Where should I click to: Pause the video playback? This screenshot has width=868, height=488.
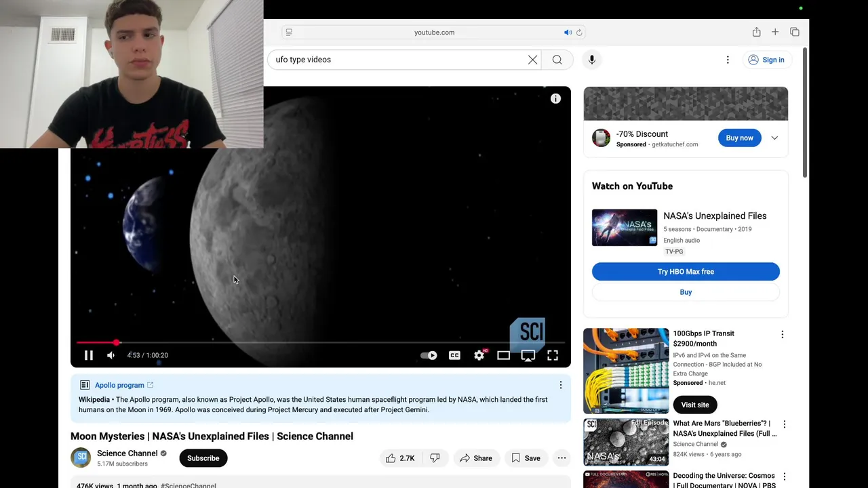pyautogui.click(x=89, y=355)
